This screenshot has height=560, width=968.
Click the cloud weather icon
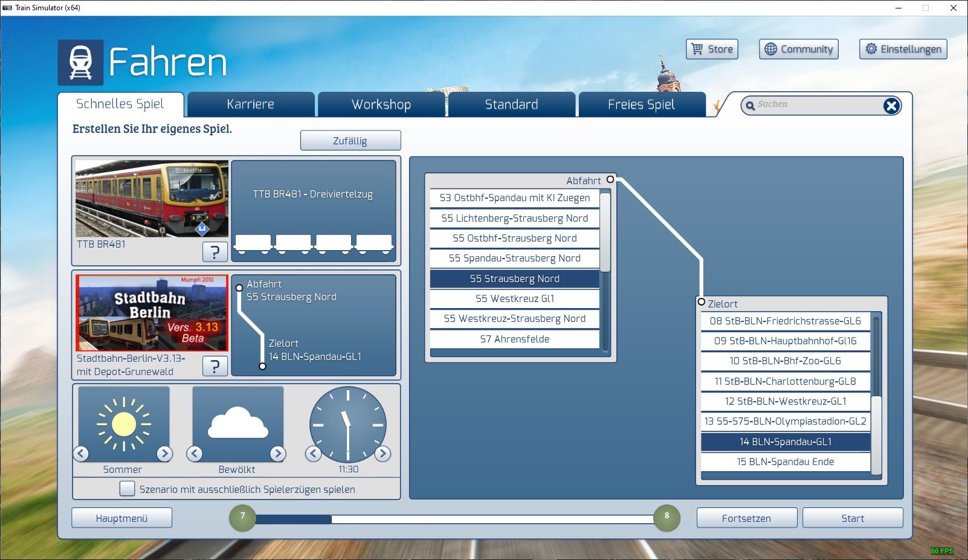[238, 424]
